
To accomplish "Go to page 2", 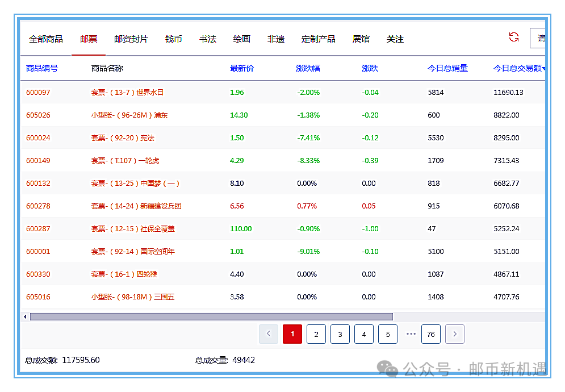I will pos(316,334).
